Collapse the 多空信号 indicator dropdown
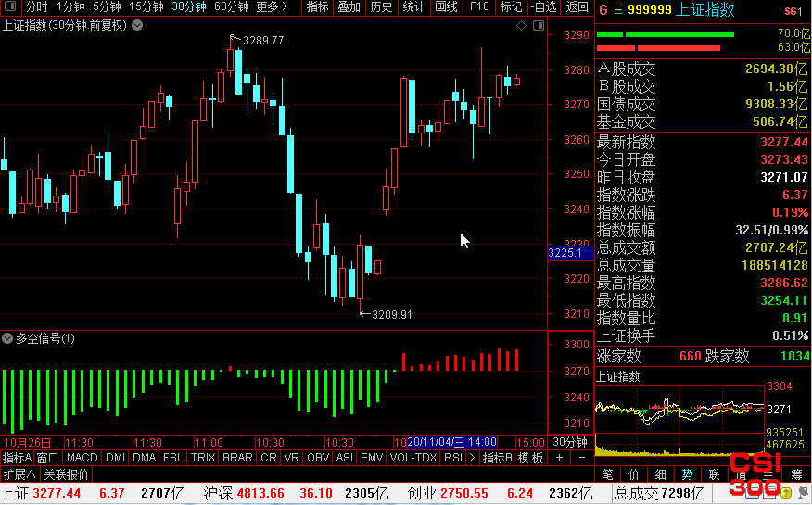Image resolution: width=812 pixels, height=505 pixels. point(7,338)
